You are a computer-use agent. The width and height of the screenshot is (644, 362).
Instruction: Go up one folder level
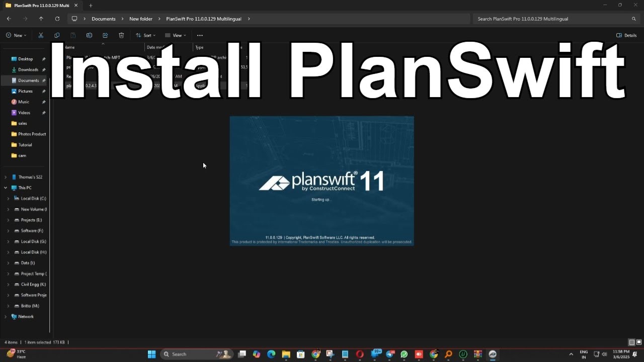pos(41,19)
